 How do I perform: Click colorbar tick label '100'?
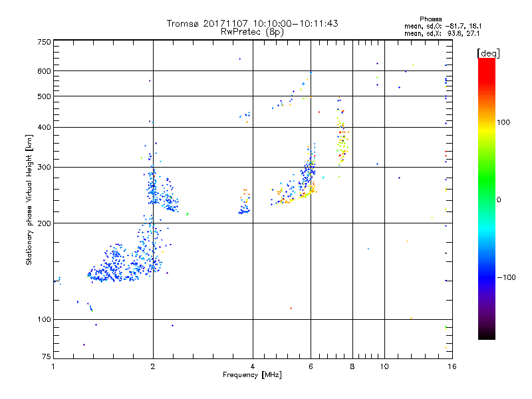tap(503, 122)
